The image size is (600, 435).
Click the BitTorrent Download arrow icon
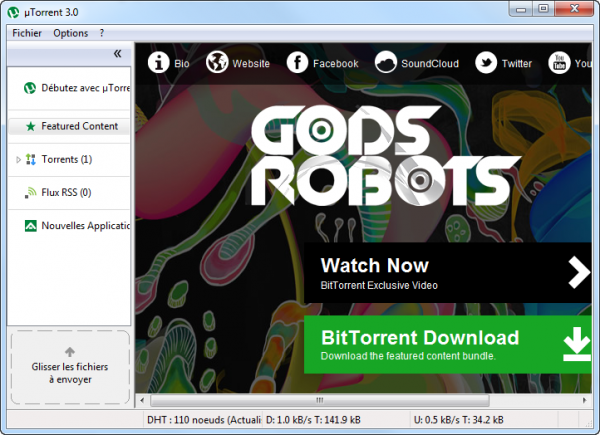pyautogui.click(x=577, y=344)
